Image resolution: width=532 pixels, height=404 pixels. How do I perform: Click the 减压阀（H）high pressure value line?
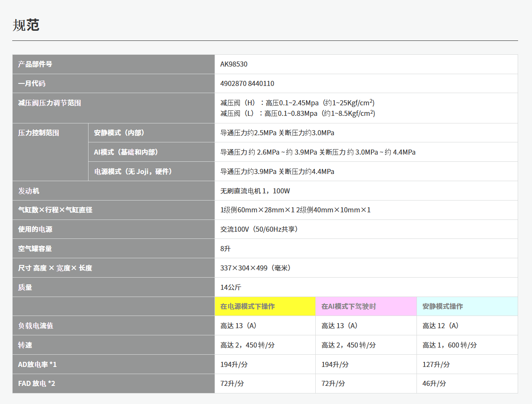(x=297, y=103)
